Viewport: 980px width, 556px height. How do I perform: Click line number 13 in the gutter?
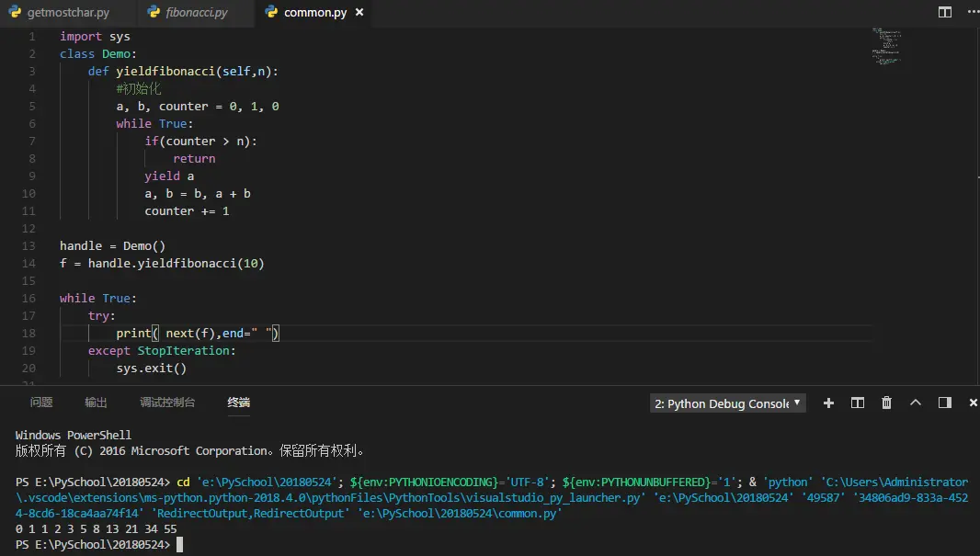28,246
